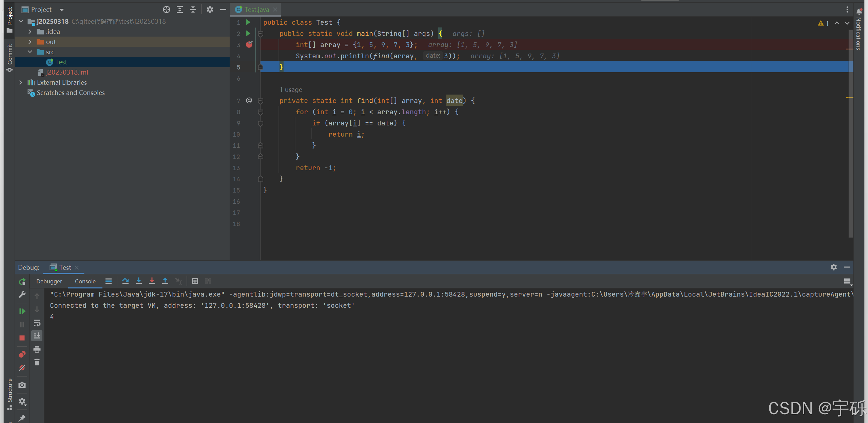Toggle Mute Breakpoints icon
The height and width of the screenshot is (423, 868).
(x=22, y=368)
